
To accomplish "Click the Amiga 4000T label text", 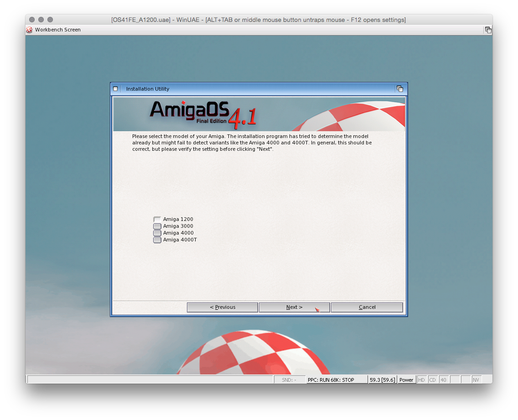I will click(180, 240).
